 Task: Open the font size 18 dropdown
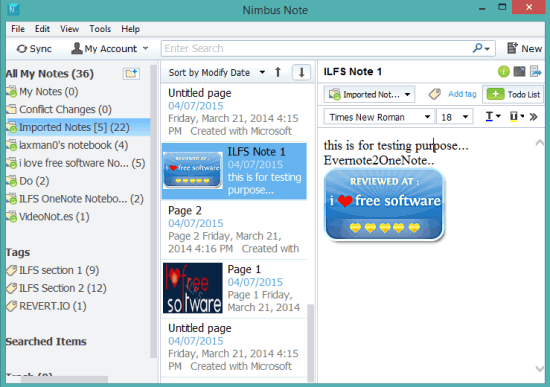tap(455, 117)
